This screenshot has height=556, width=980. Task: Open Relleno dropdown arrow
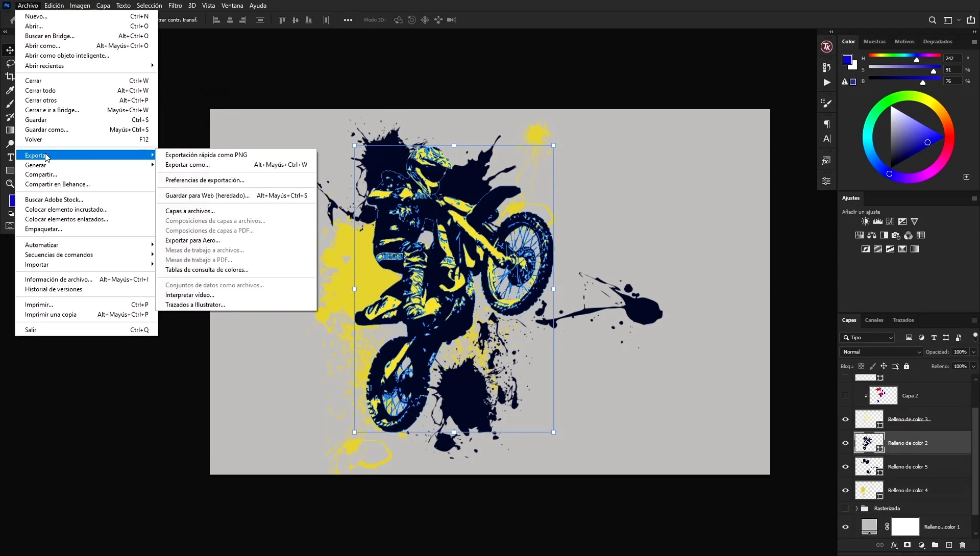[x=973, y=366]
